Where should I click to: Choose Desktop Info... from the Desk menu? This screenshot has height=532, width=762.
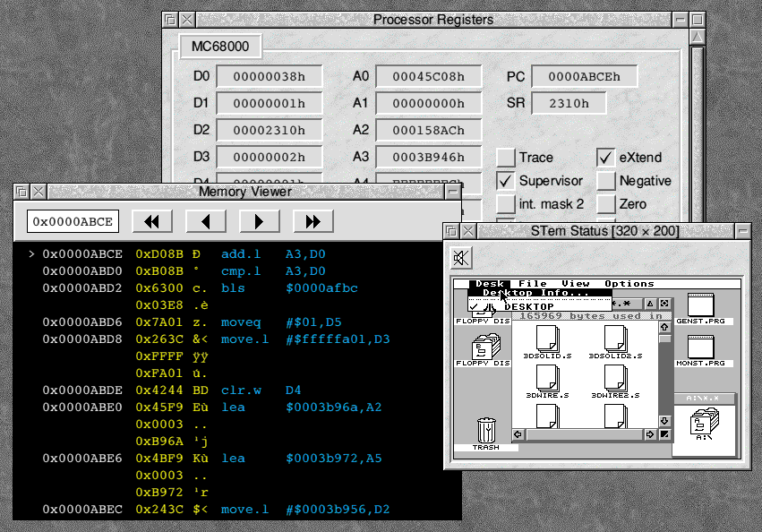coord(535,293)
